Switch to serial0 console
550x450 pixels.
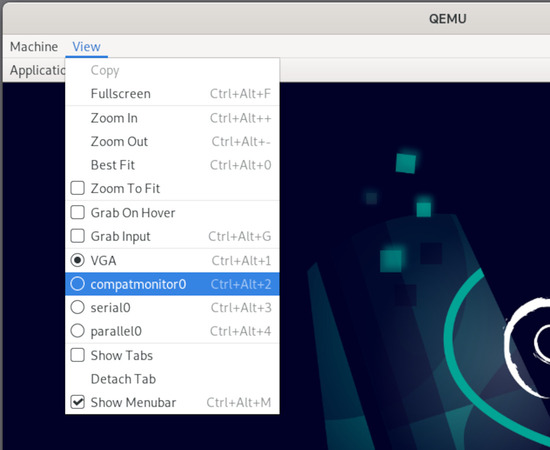coord(172,308)
